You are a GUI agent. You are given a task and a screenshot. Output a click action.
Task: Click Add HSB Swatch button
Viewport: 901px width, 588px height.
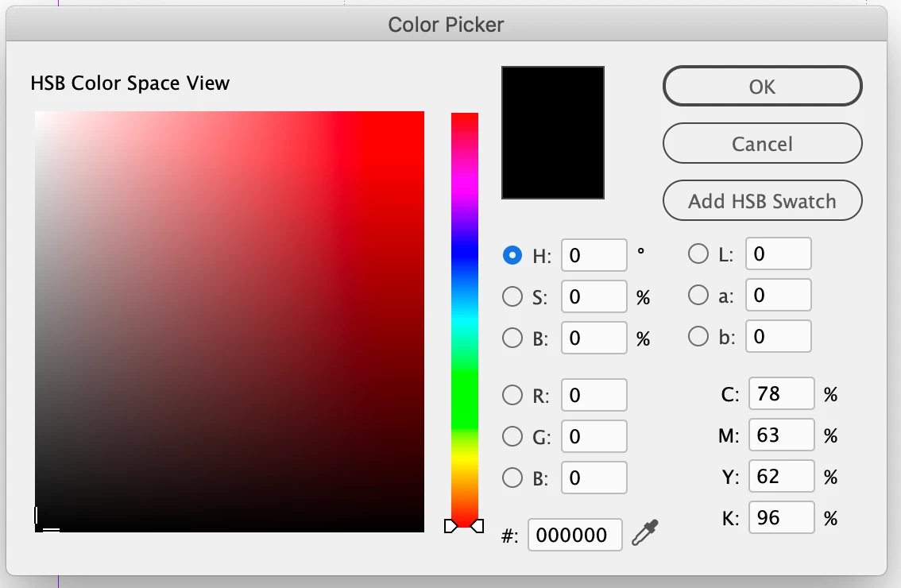coord(763,200)
